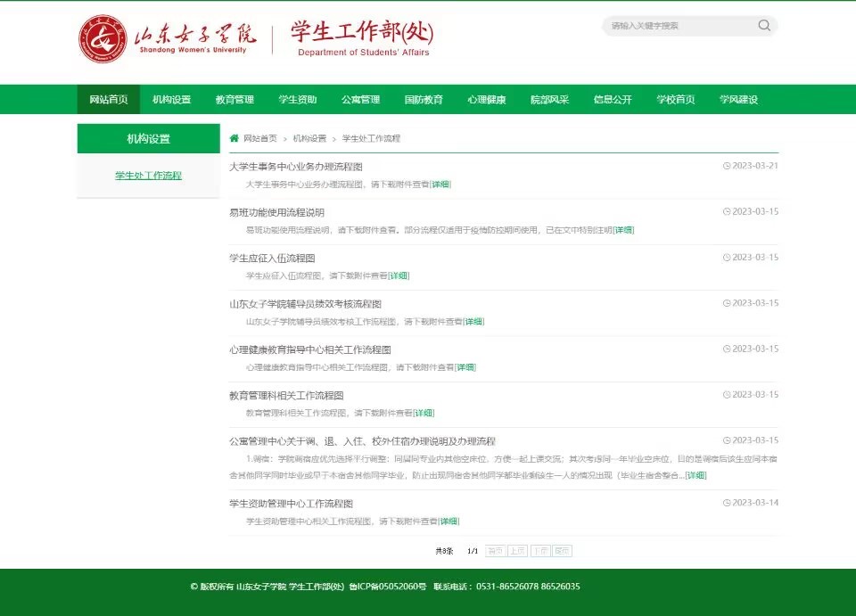The image size is (856, 616).
Task: Open 心理健康教育指导中心相关工作流程图 article
Action: click(309, 349)
